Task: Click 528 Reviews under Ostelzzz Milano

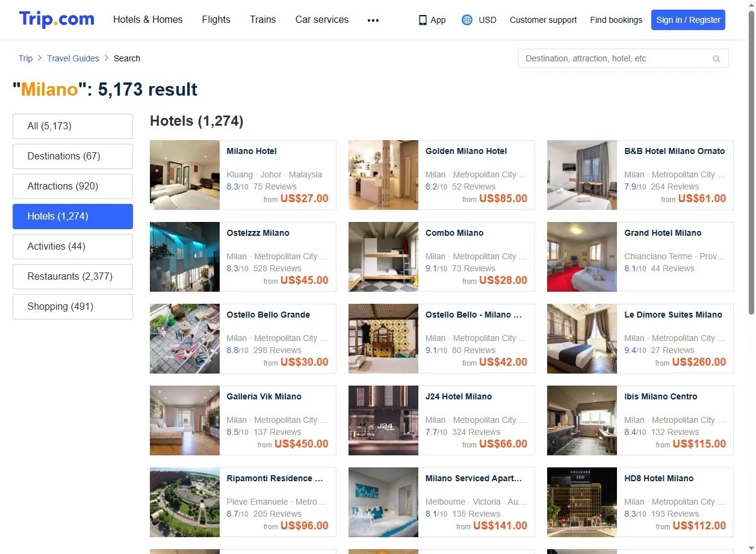Action: [277, 268]
